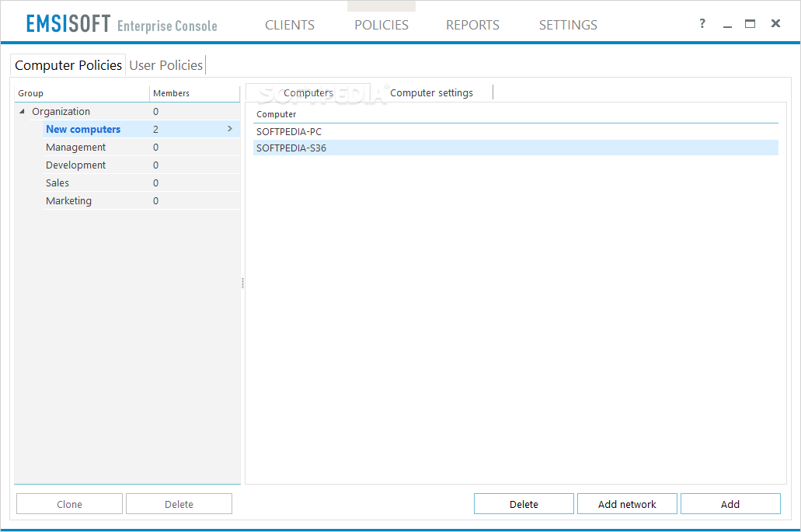Click the panel splitter grip handle

(242, 283)
